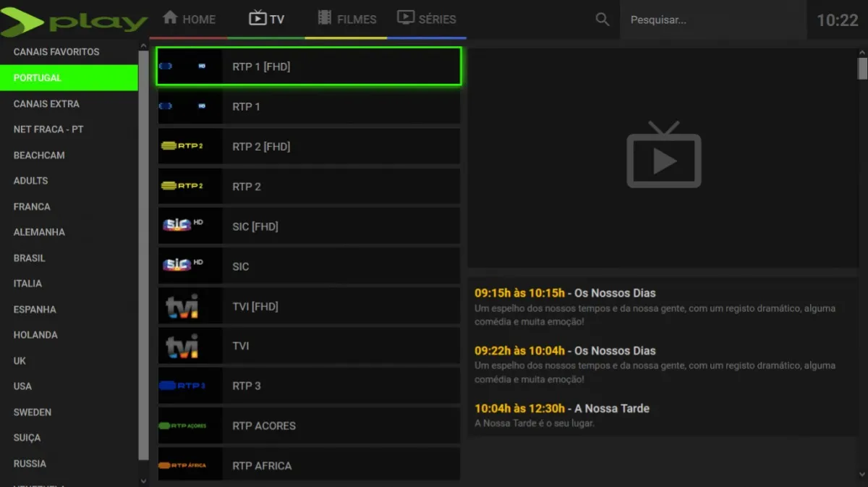Click the RTP 3 channel logo
The width and height of the screenshot is (868, 487).
182,386
